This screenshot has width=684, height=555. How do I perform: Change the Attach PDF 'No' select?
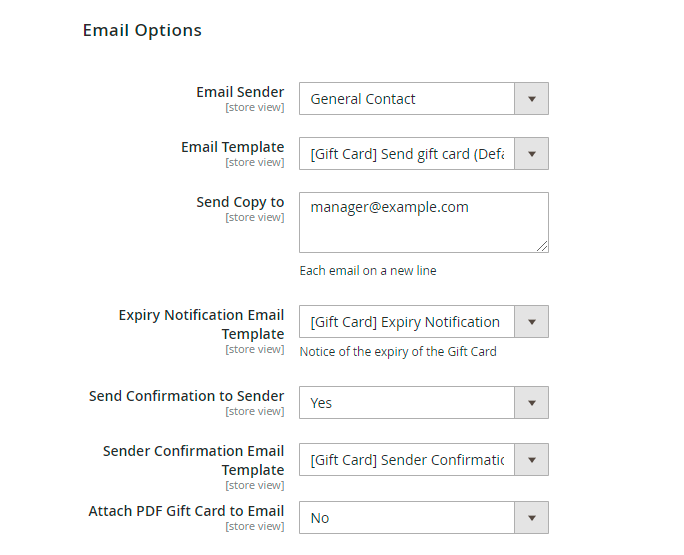(x=407, y=518)
